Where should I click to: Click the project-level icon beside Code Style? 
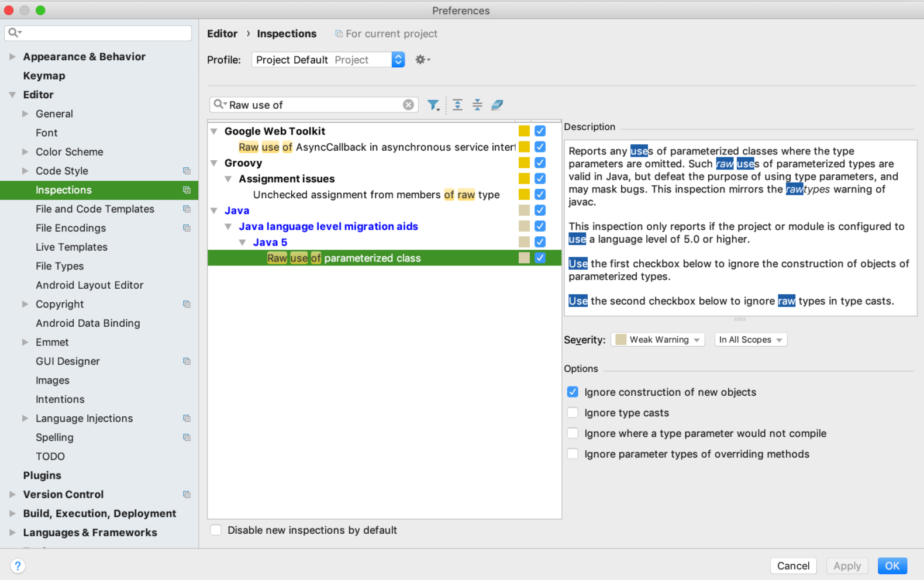(187, 171)
